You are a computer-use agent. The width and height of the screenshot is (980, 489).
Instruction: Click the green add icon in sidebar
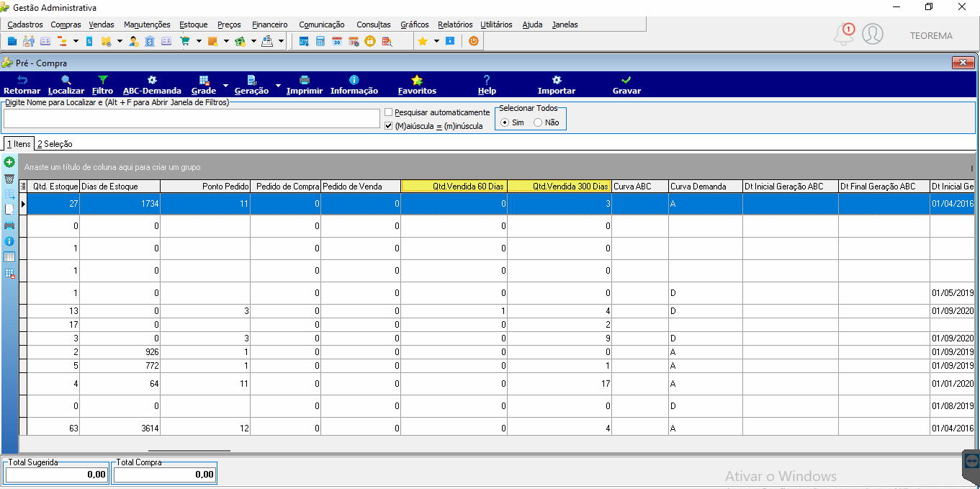coord(9,163)
